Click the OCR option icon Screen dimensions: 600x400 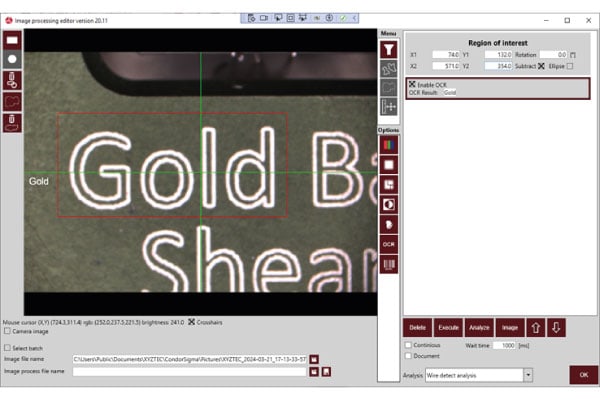[389, 243]
